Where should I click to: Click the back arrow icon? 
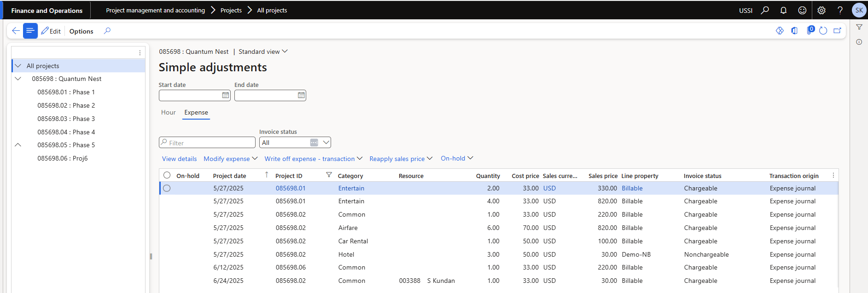16,31
